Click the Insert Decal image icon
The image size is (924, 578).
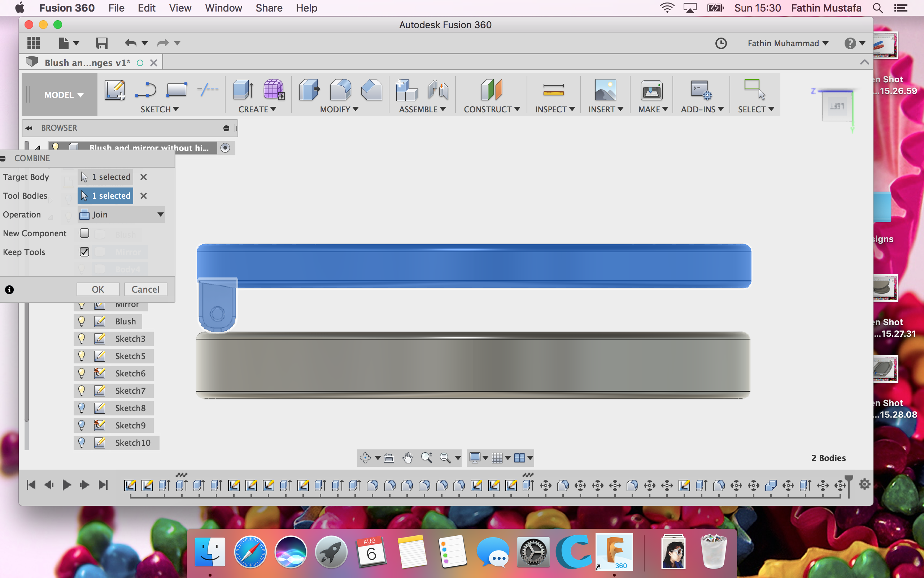point(606,90)
